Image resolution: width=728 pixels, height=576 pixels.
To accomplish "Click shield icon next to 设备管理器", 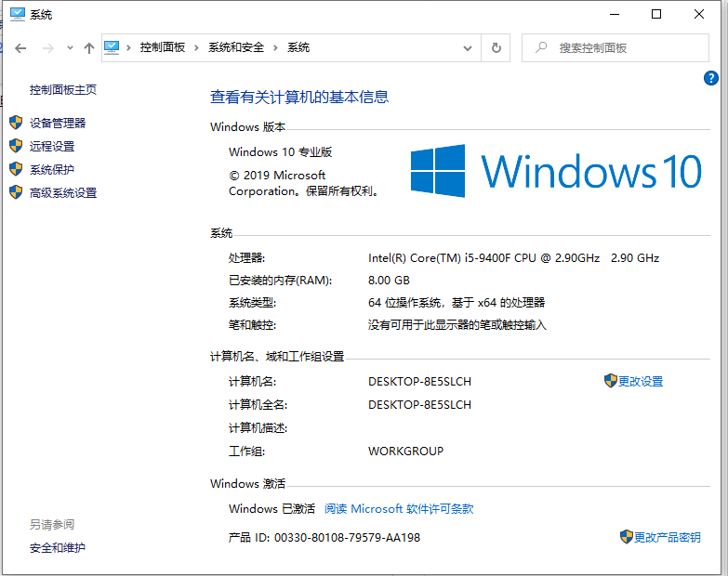I will tap(16, 123).
